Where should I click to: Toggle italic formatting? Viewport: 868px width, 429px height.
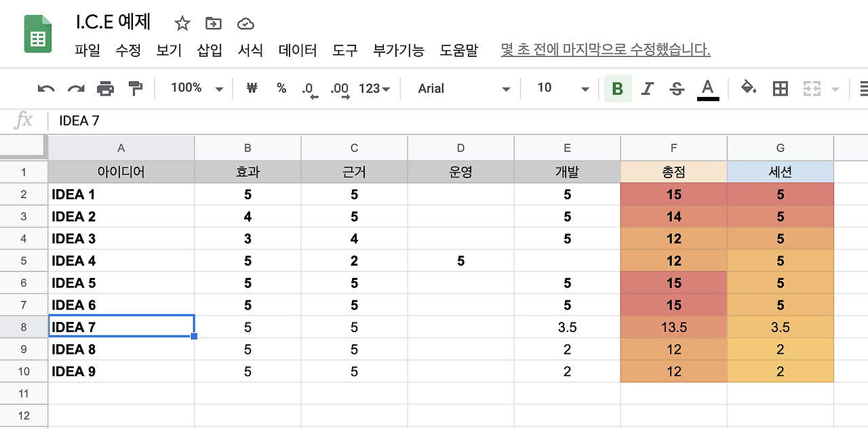[x=647, y=88]
